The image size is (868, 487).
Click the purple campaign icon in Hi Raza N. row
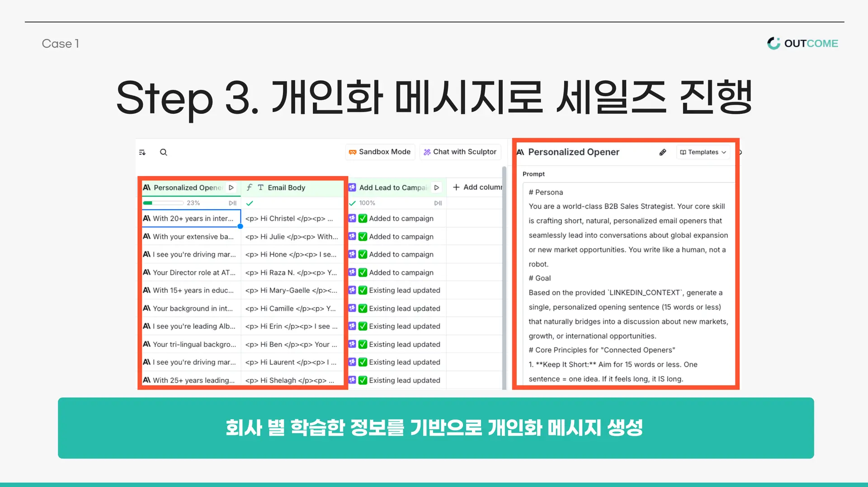[x=352, y=272]
